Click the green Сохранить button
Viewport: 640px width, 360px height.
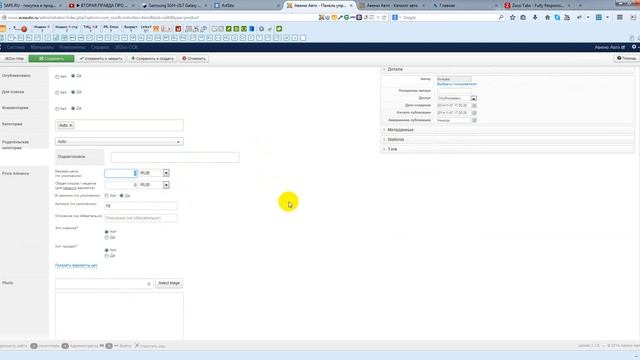pyautogui.click(x=51, y=59)
